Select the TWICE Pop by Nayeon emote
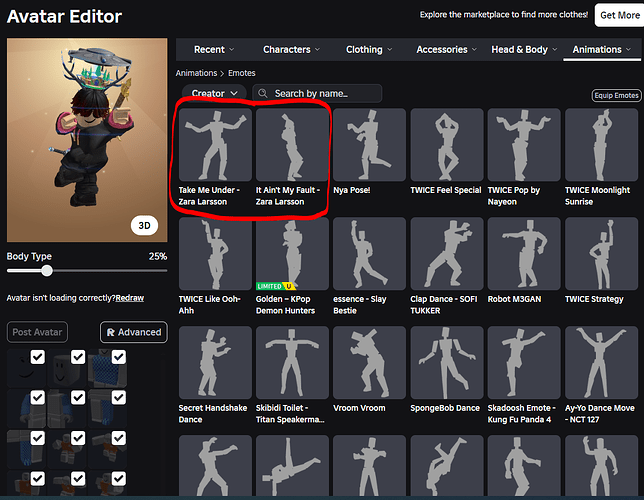The width and height of the screenshot is (644, 500). pos(524,145)
